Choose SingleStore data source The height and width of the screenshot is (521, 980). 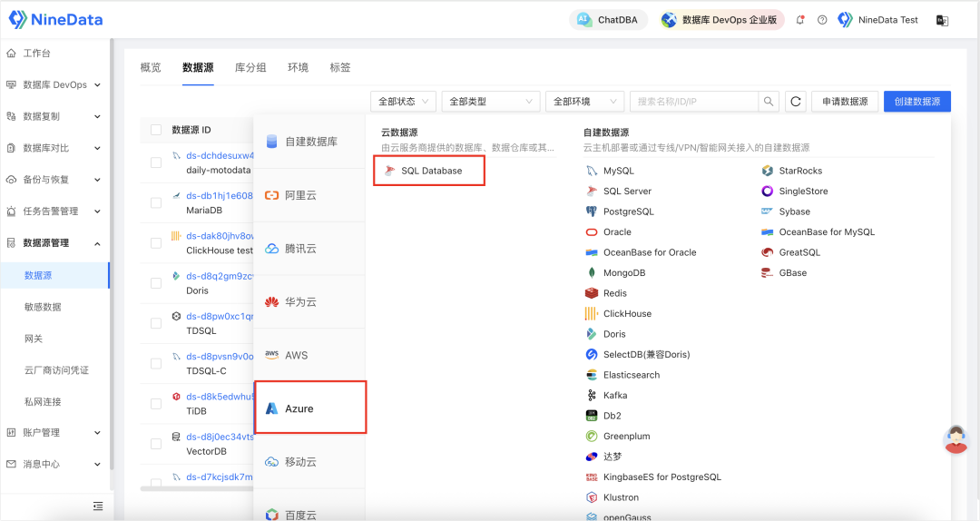pyautogui.click(x=795, y=192)
